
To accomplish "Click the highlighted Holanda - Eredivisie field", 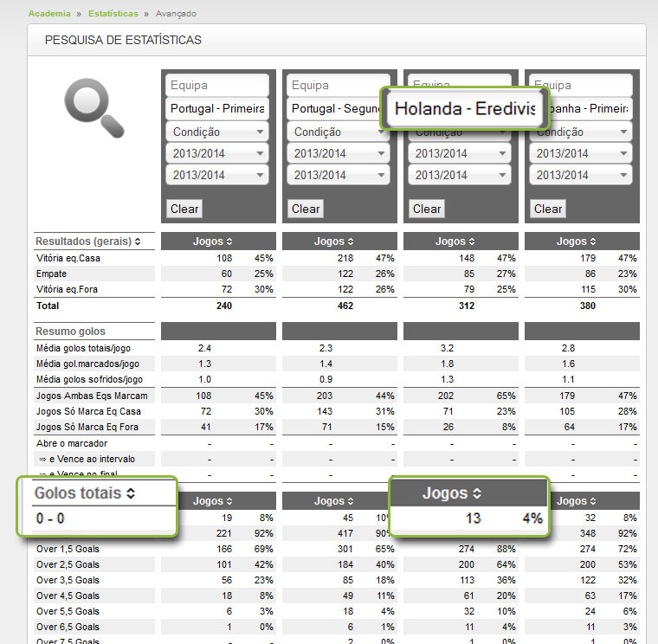I will click(466, 110).
